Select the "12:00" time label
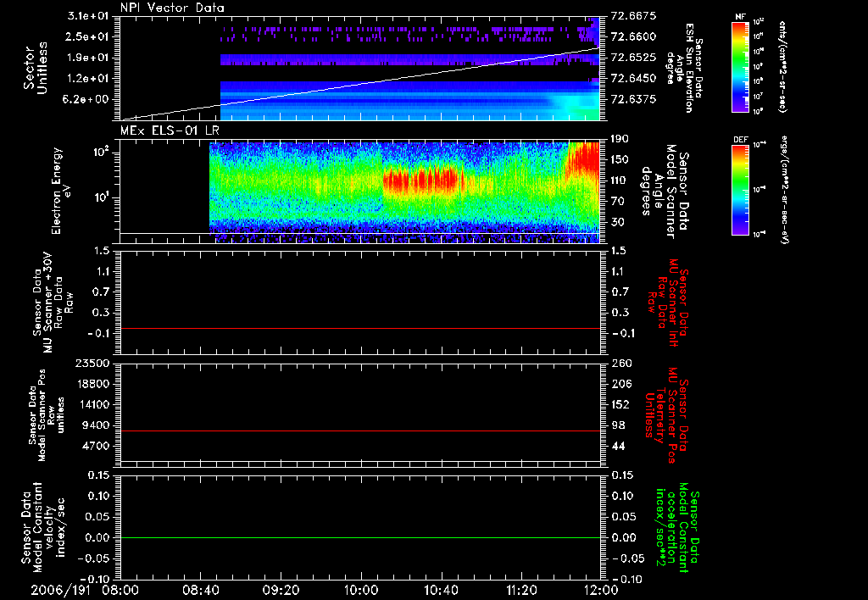Viewport: 868px width, 600px height. coord(601,590)
